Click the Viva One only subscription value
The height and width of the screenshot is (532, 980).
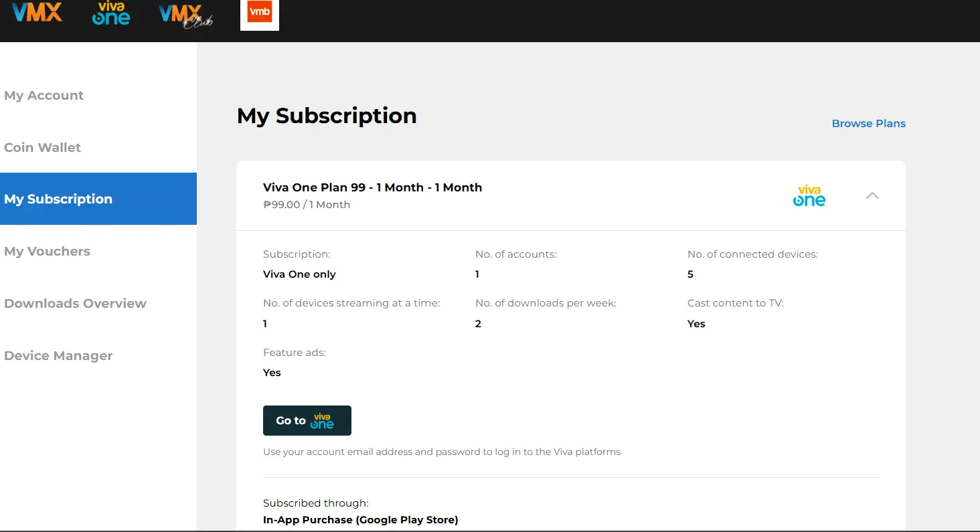[299, 274]
